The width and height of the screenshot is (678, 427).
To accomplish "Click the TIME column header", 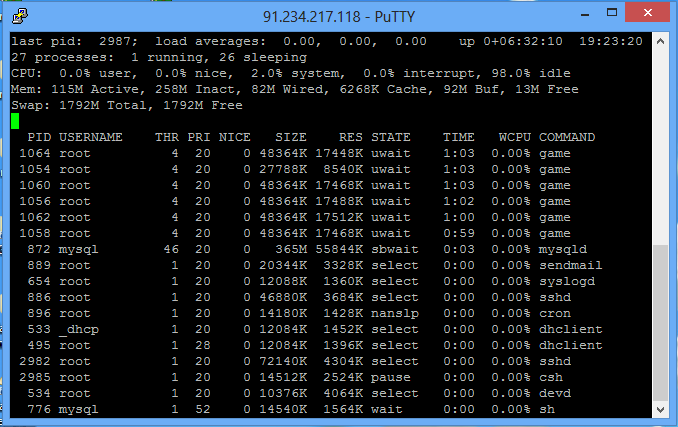I will pos(459,137).
